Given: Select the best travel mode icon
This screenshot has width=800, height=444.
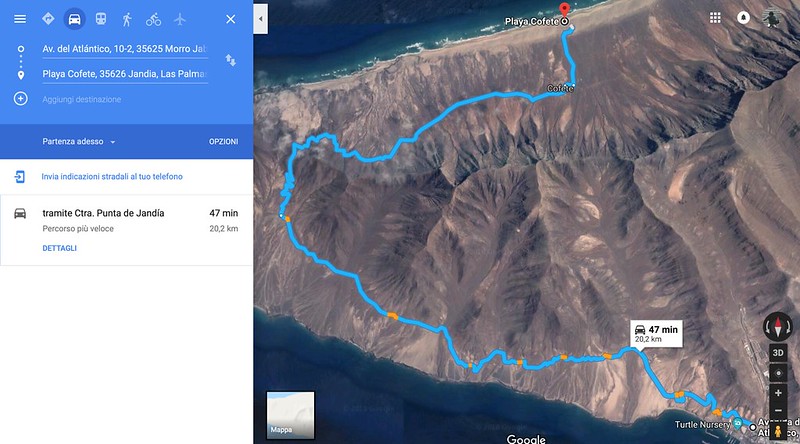Looking at the screenshot, I should 48,19.
